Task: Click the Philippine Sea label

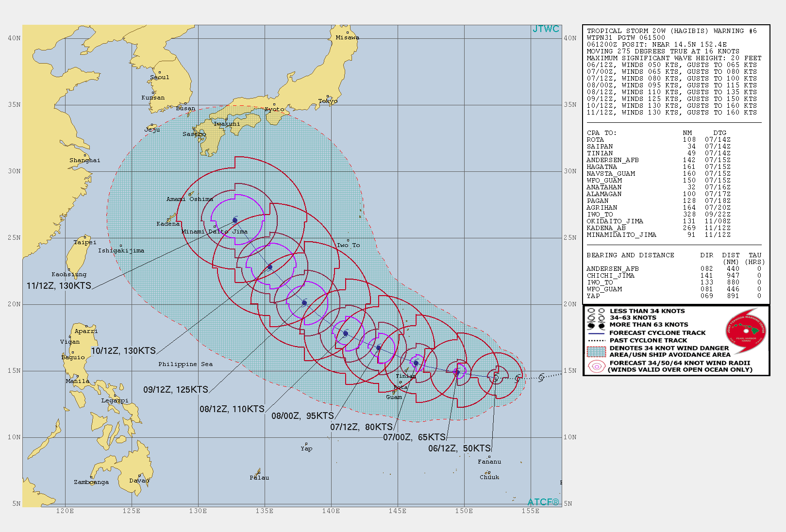Action: click(x=185, y=364)
